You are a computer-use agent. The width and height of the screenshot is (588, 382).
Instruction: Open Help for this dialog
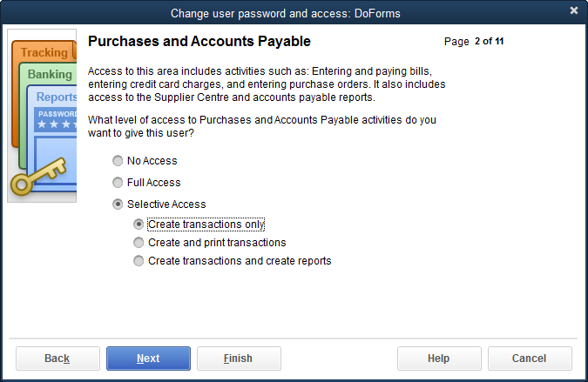click(x=439, y=359)
